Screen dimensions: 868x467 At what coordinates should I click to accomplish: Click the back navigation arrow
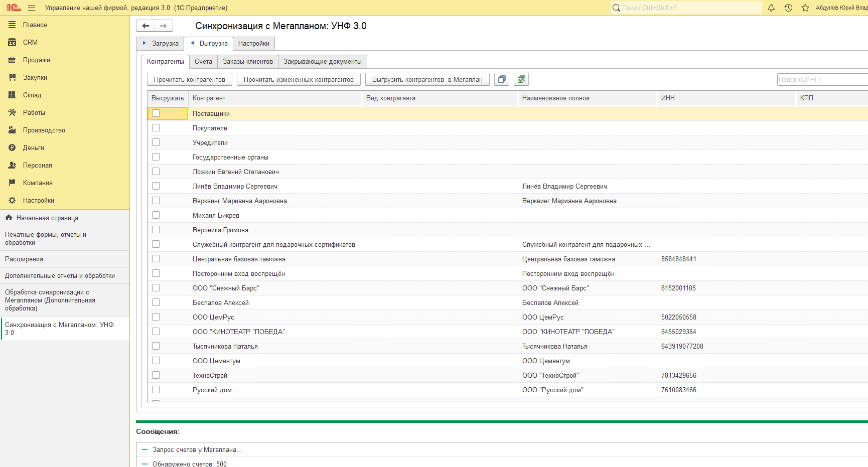tap(146, 26)
